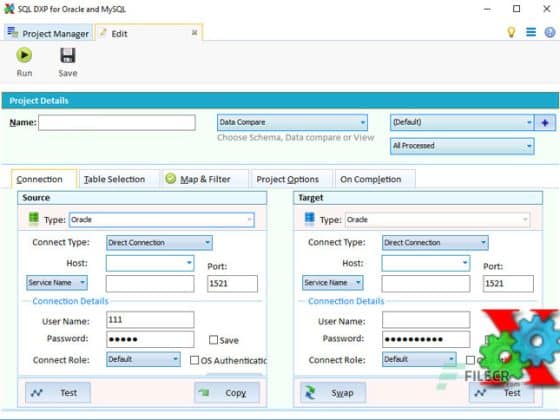Viewport: 560px width, 420px height.
Task: Click the Target Password field
Action: click(426, 339)
